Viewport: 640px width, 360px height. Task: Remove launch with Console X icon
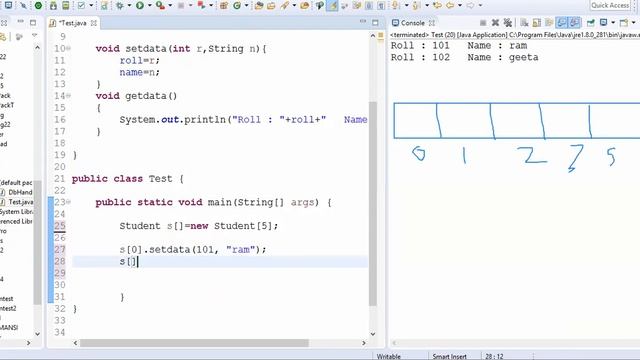coord(495,23)
